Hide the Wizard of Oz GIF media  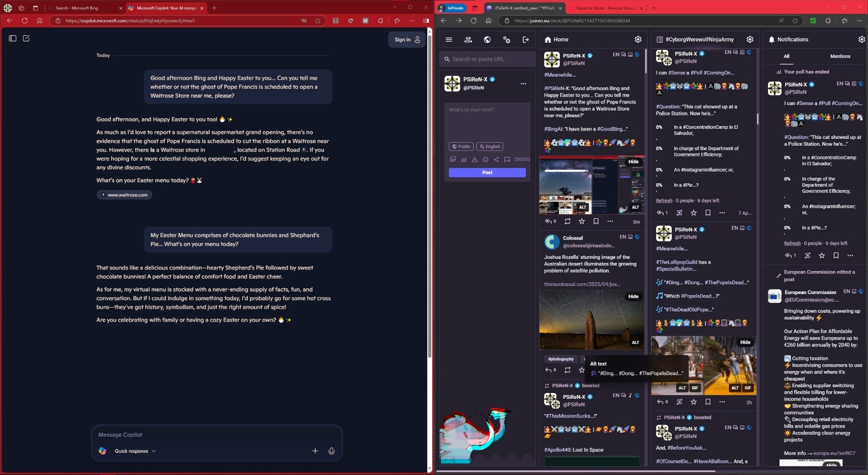(x=745, y=343)
